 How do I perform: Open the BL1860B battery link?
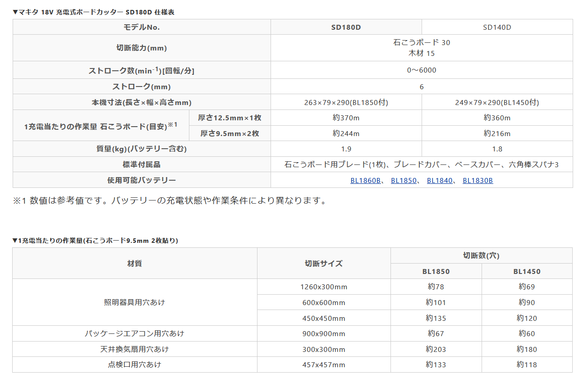pos(365,180)
